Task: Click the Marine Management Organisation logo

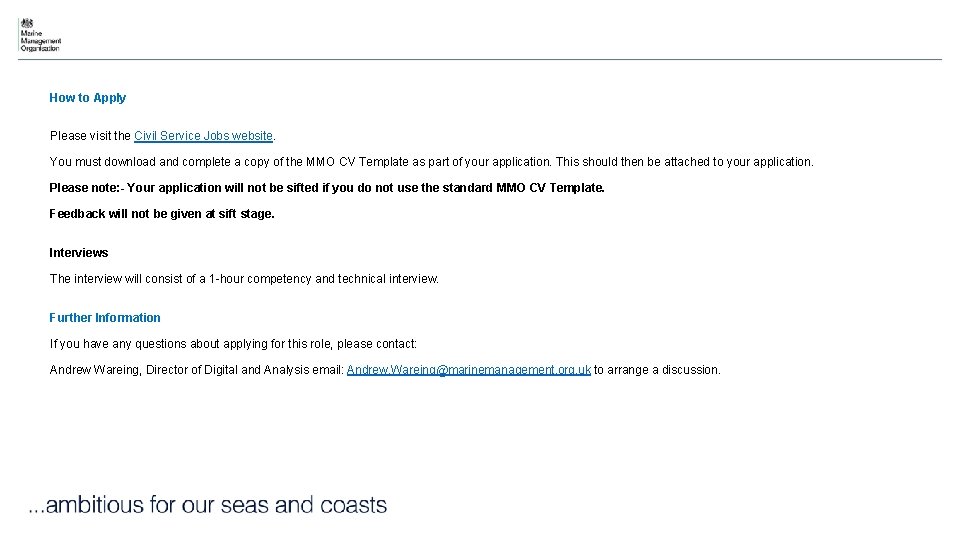Action: 40,36
